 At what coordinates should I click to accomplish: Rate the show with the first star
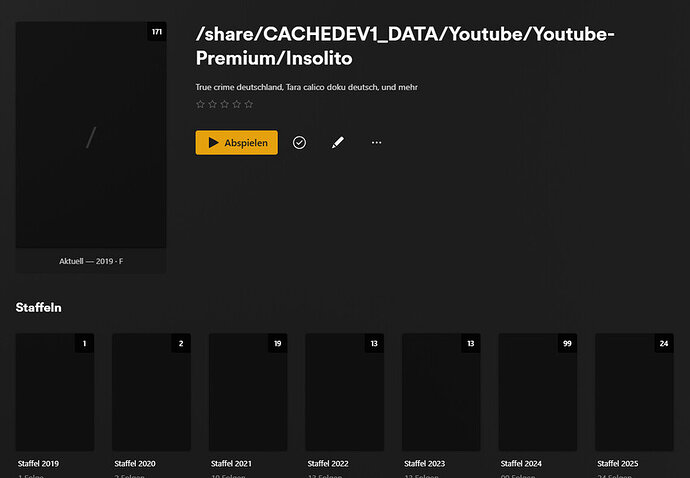[201, 104]
